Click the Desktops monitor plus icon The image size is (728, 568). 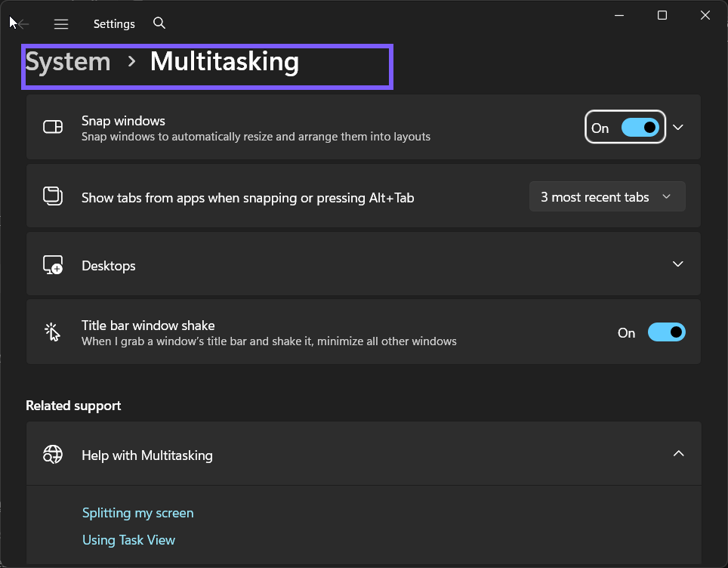coord(53,264)
